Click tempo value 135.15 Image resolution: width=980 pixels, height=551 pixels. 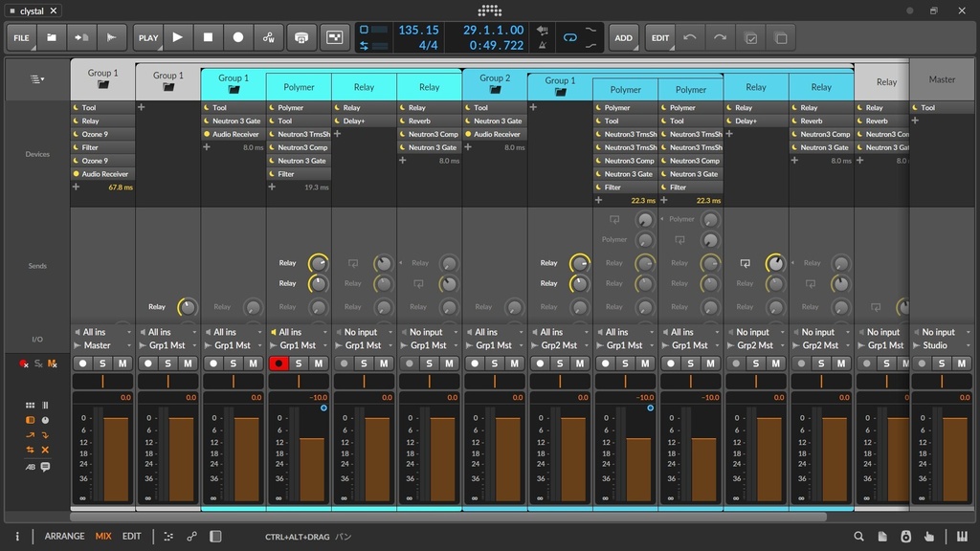(x=418, y=30)
